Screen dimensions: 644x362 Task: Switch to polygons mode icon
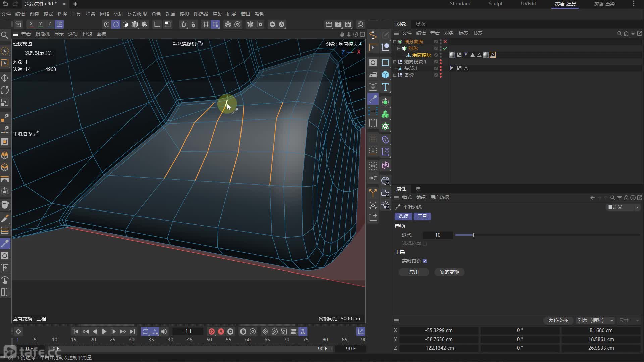click(125, 24)
